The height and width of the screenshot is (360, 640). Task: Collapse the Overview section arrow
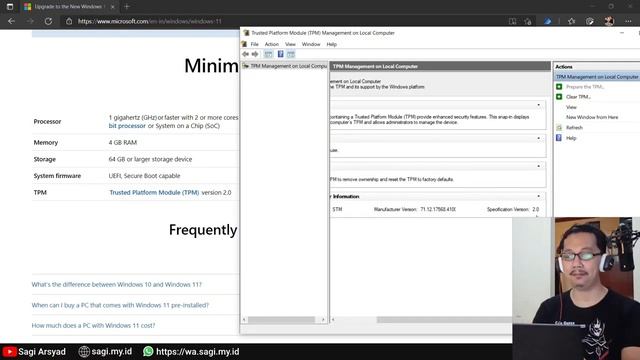click(x=538, y=105)
